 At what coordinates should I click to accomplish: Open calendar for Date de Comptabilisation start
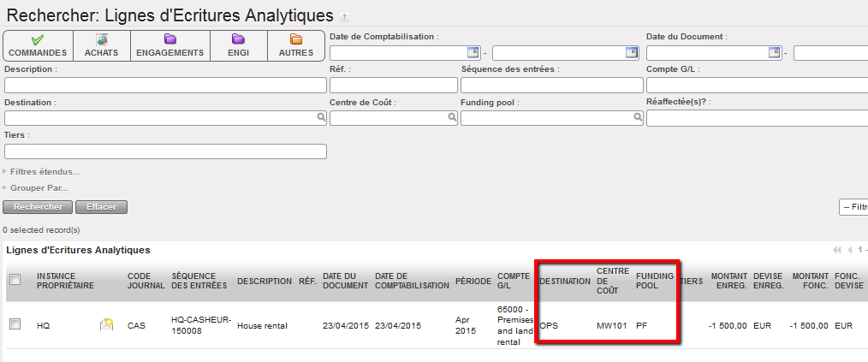[x=473, y=52]
